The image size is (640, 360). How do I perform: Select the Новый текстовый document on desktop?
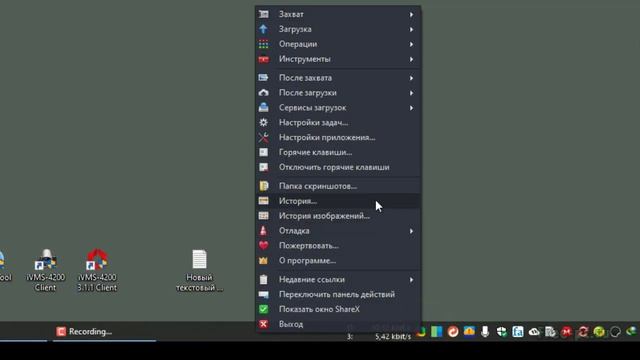click(199, 271)
